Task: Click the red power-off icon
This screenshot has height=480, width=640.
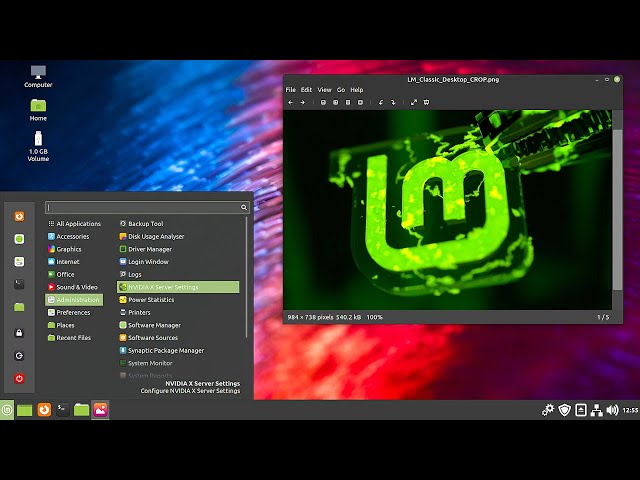Action: [19, 378]
